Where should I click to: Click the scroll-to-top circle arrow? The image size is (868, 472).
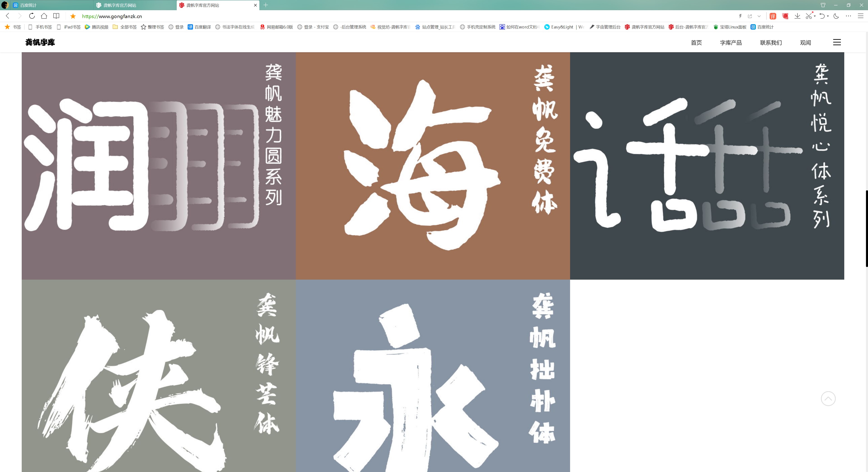coord(828,399)
